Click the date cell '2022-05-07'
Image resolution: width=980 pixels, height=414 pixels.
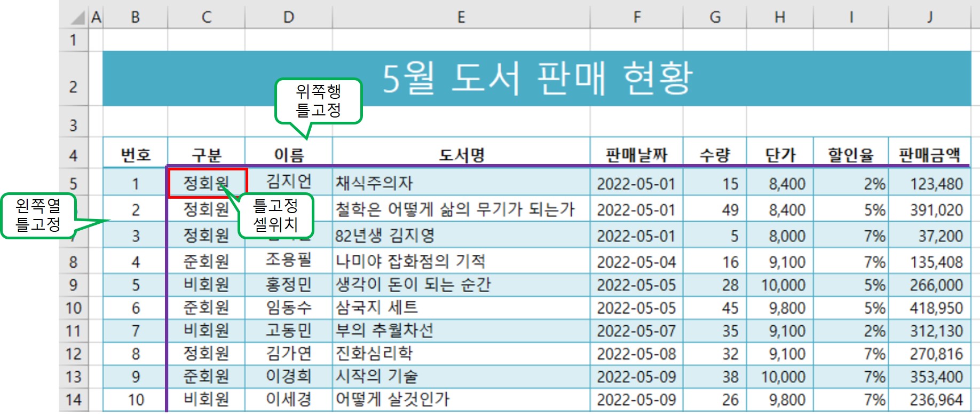[x=637, y=331]
